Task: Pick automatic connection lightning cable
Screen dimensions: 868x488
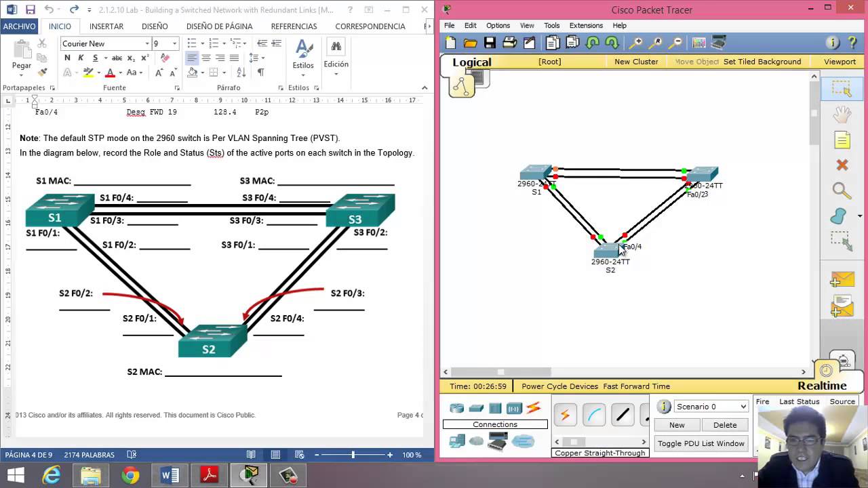Action: point(564,415)
